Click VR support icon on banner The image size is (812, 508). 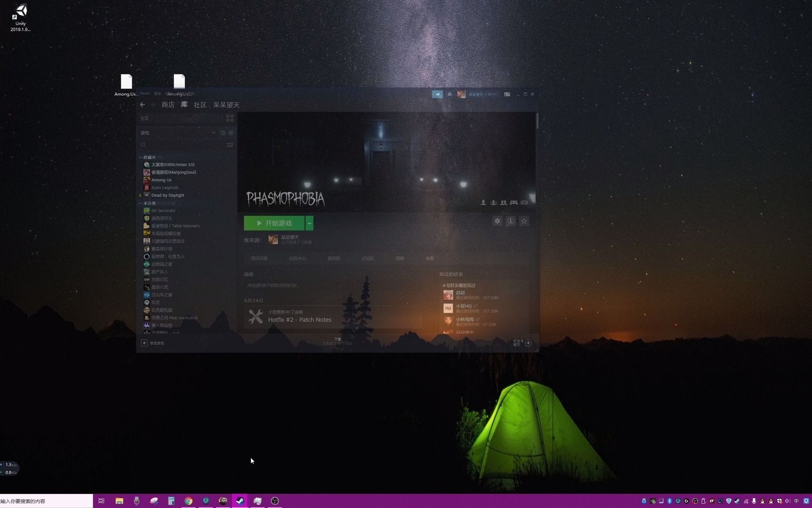pos(524,203)
